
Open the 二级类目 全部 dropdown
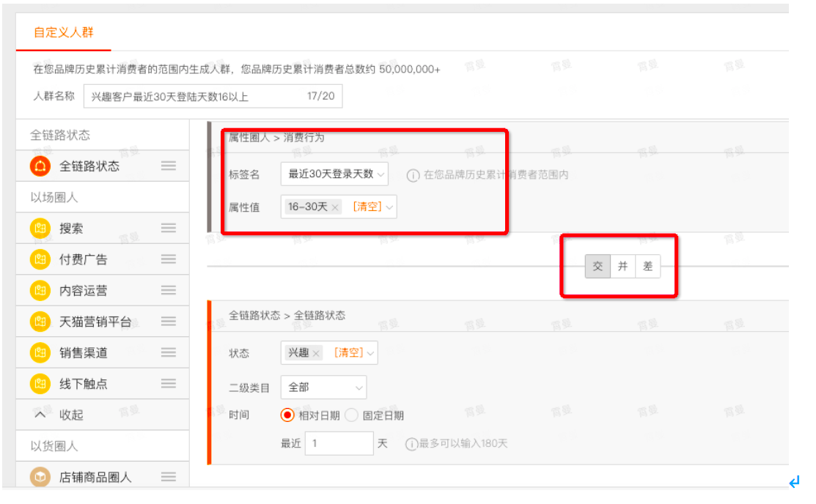323,388
